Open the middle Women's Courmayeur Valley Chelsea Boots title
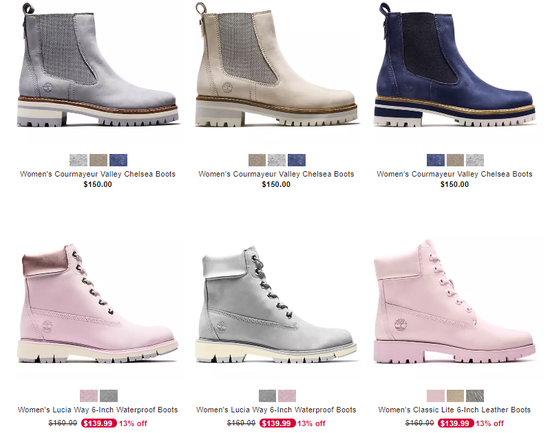 click(276, 174)
